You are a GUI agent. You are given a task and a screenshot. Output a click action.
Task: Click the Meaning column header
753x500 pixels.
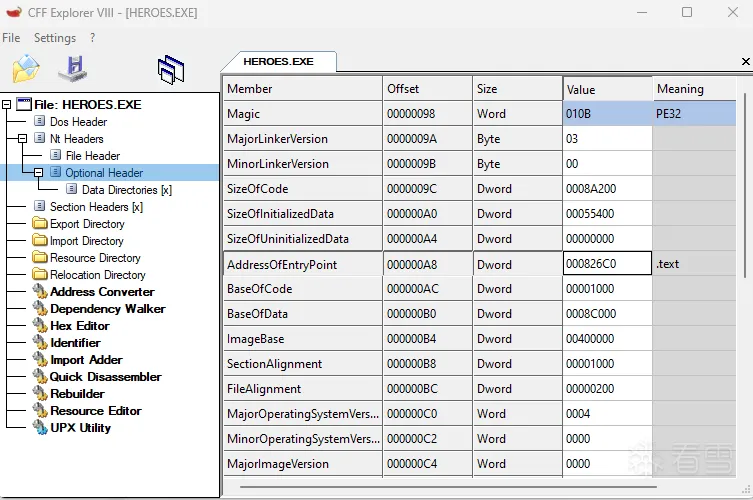[x=694, y=88]
